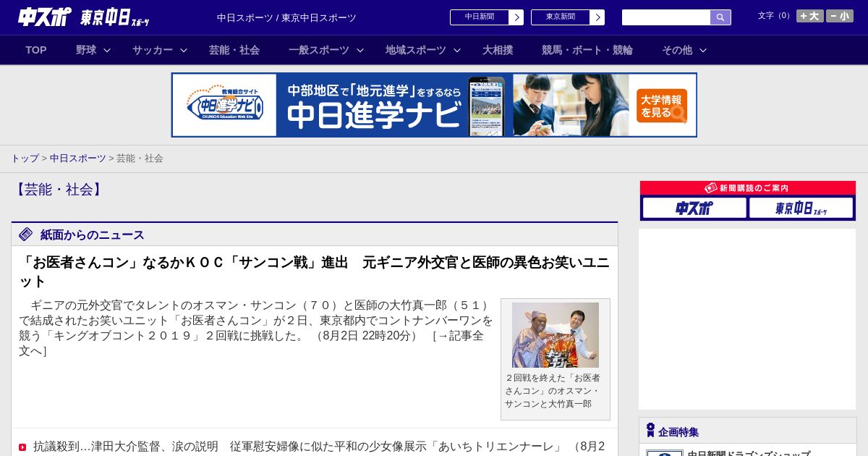Image resolution: width=868 pixels, height=456 pixels.
Task: Expand the その他 dropdown chevron
Action: point(703,50)
